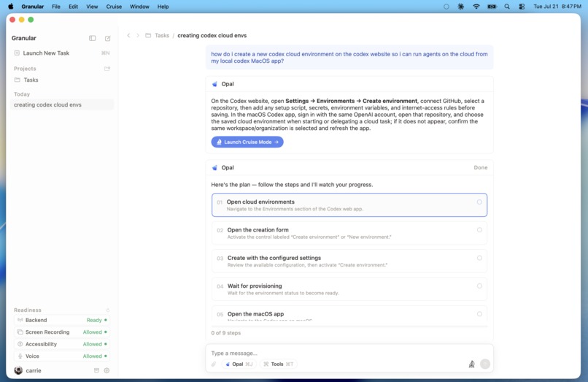
Task: Open the settings gear icon
Action: 107,370
